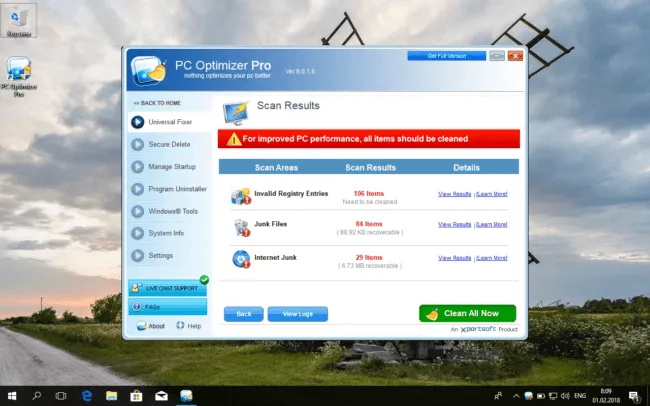650x406 pixels.
Task: Open Microsoft Store from taskbar
Action: (x=136, y=396)
